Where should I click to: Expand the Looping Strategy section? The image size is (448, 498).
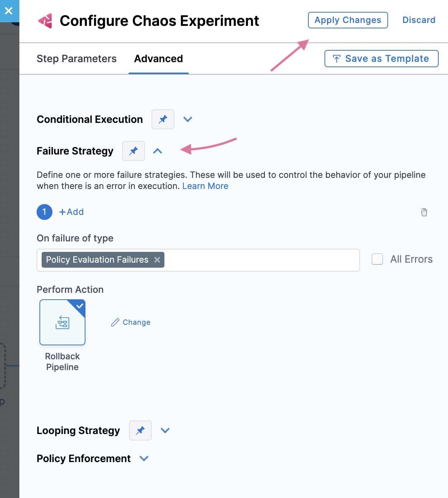(165, 430)
